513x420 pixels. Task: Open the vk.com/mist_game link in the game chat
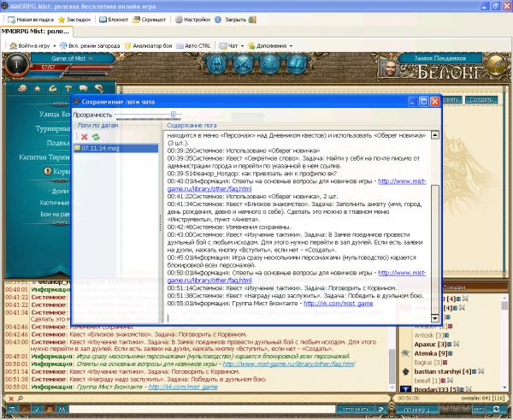coord(183,387)
